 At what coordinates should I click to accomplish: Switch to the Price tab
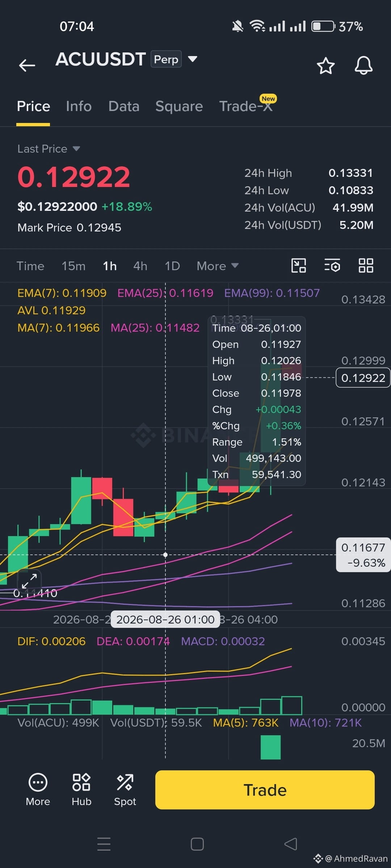coord(33,106)
